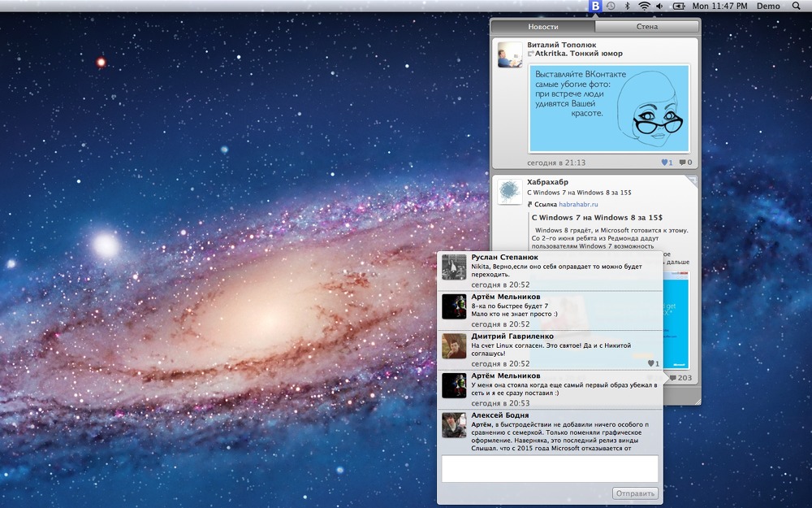Click the battery status icon
Screen dimensions: 812x508
(678, 7)
